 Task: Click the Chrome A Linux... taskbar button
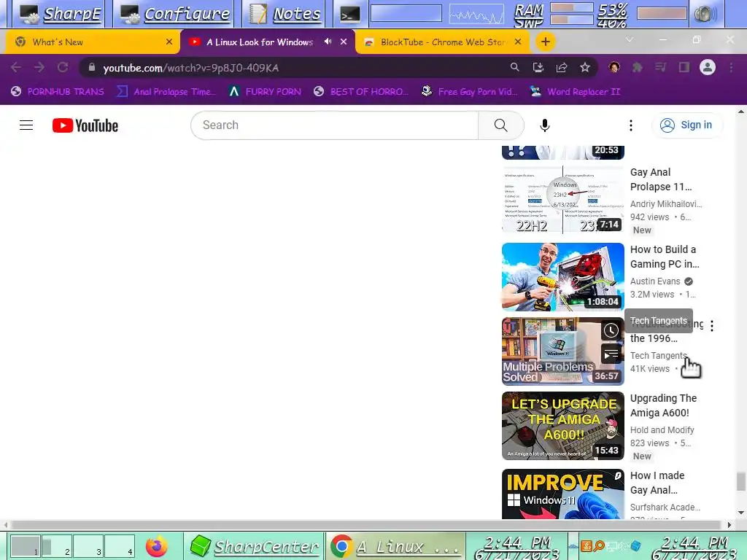click(x=395, y=547)
